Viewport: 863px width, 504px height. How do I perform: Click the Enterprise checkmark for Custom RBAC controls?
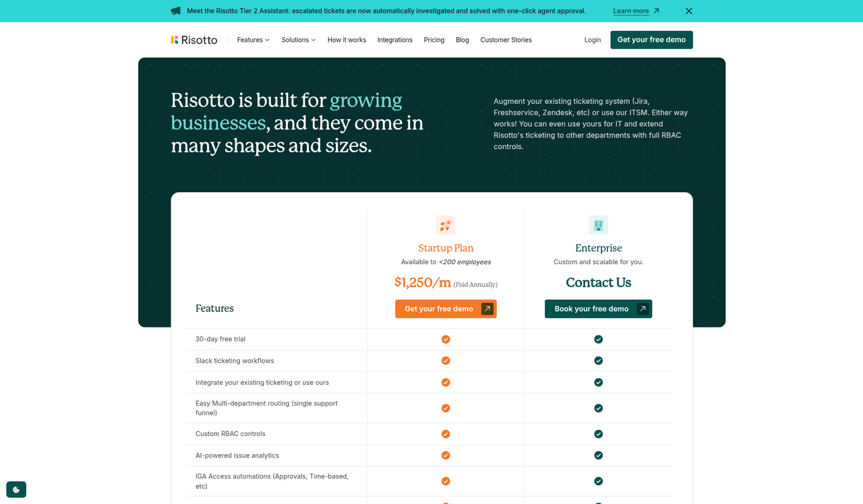pyautogui.click(x=599, y=434)
